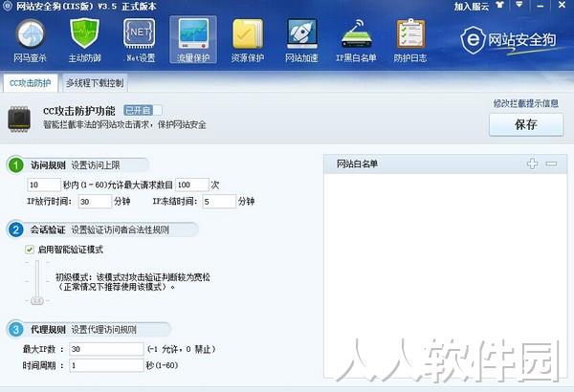
Task: Click the 网站安全狗 logo
Action: point(508,39)
